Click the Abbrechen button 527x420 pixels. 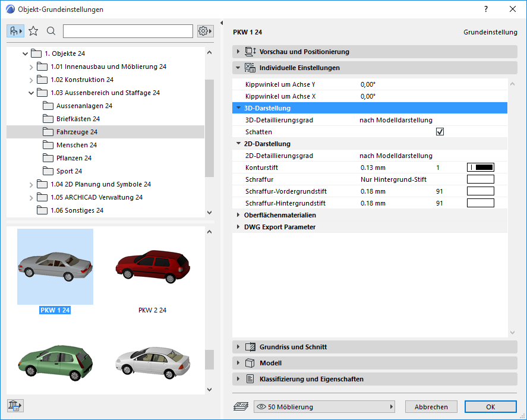(x=431, y=407)
